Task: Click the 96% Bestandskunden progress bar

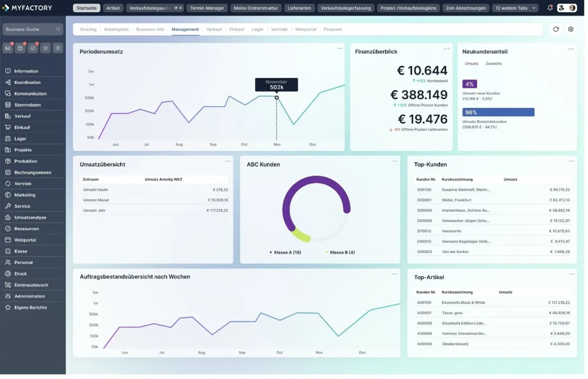Action: tap(498, 112)
